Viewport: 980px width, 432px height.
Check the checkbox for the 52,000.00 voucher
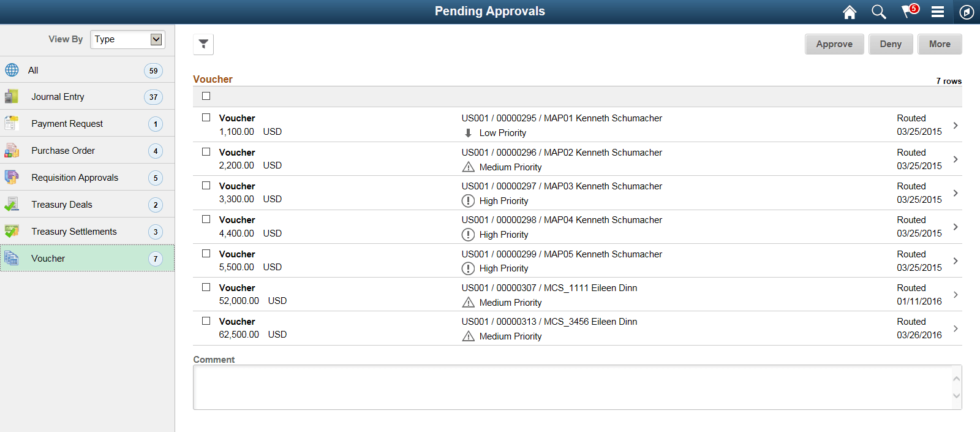tap(206, 287)
